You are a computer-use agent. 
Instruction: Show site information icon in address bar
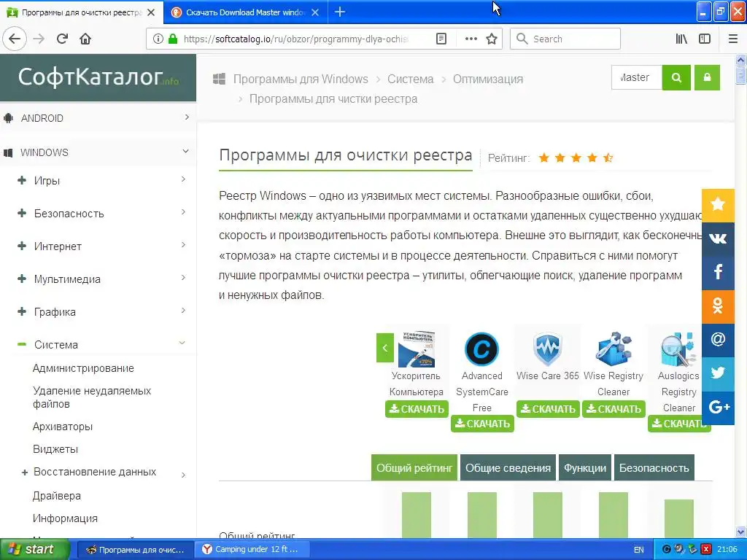pyautogui.click(x=158, y=39)
